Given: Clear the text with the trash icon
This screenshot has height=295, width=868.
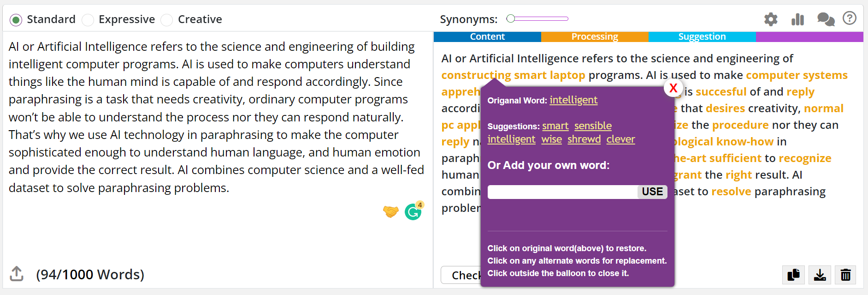Looking at the screenshot, I should 845,275.
